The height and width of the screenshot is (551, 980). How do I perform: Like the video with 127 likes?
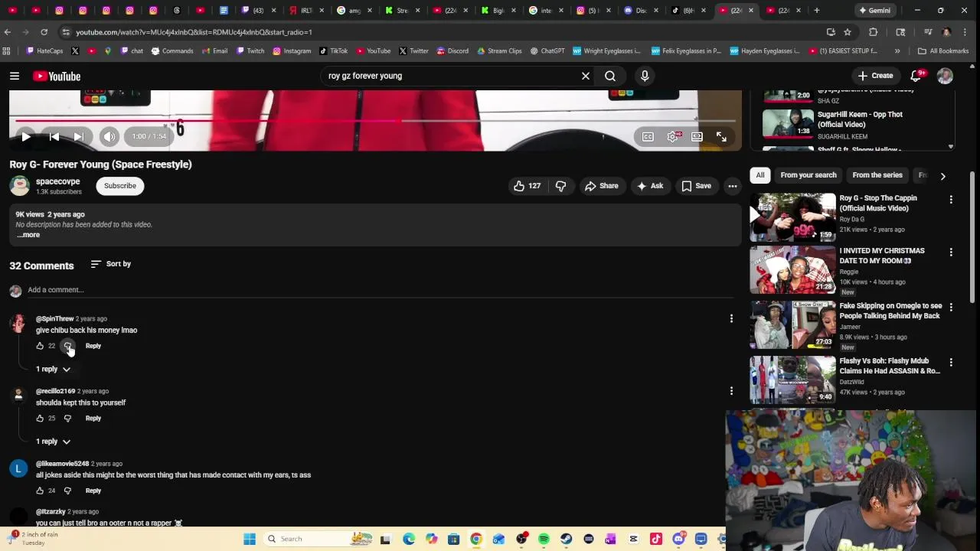pyautogui.click(x=527, y=186)
